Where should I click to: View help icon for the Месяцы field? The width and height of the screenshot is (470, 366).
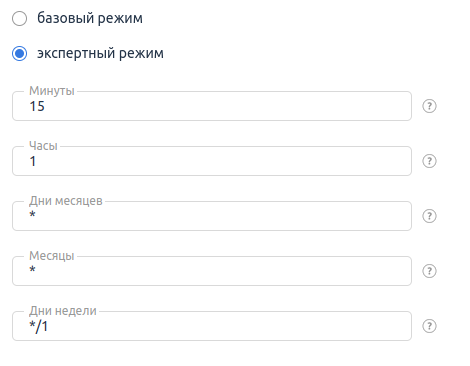click(429, 271)
